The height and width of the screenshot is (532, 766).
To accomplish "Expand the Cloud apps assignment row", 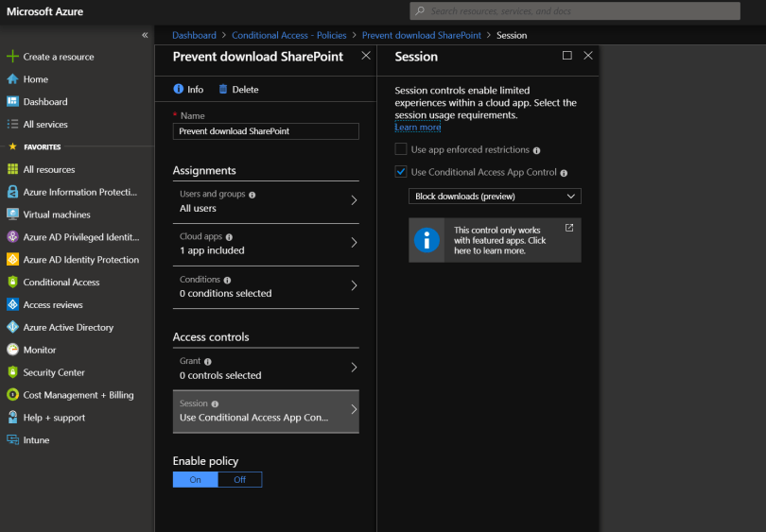I will [266, 243].
